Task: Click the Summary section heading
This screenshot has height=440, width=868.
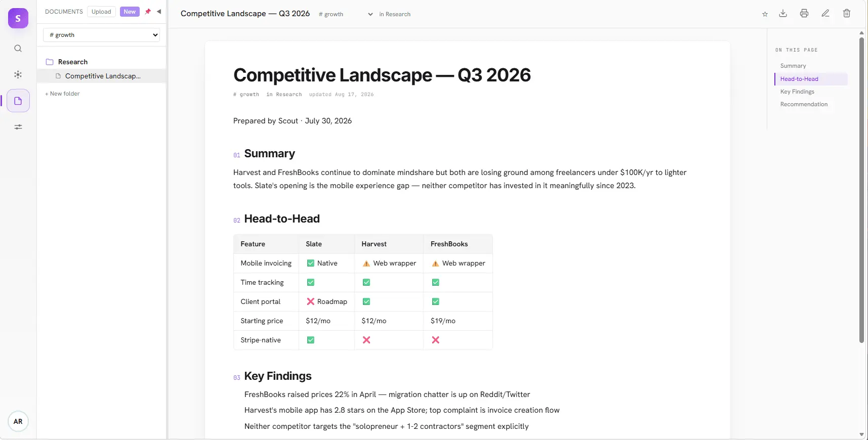Action: coord(269,154)
